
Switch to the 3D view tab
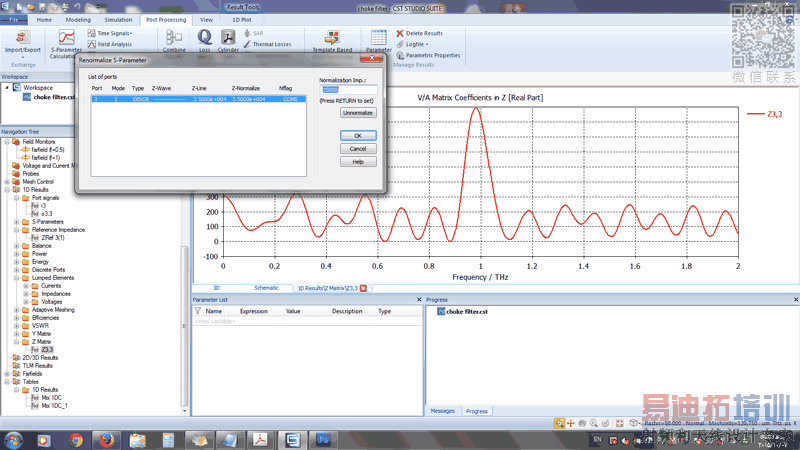coord(216,288)
